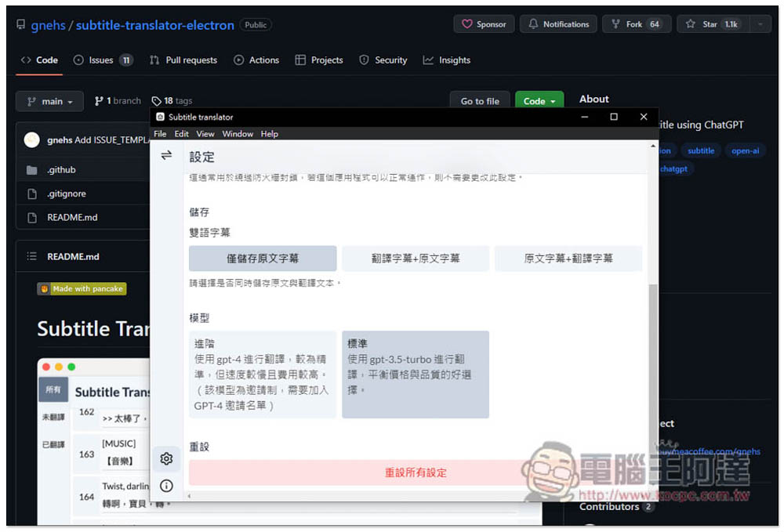The width and height of the screenshot is (784, 532).
Task: Select 原文字幕+翻譯字幕 option
Action: [x=568, y=259]
